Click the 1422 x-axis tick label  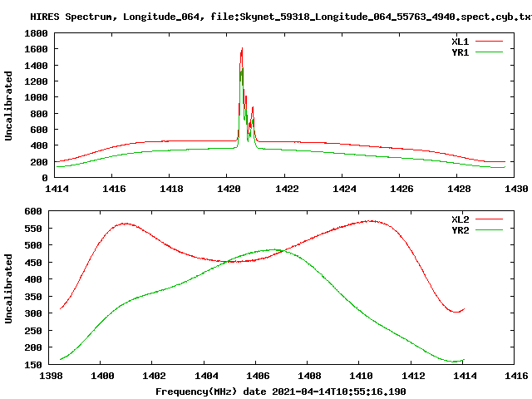tap(287, 189)
